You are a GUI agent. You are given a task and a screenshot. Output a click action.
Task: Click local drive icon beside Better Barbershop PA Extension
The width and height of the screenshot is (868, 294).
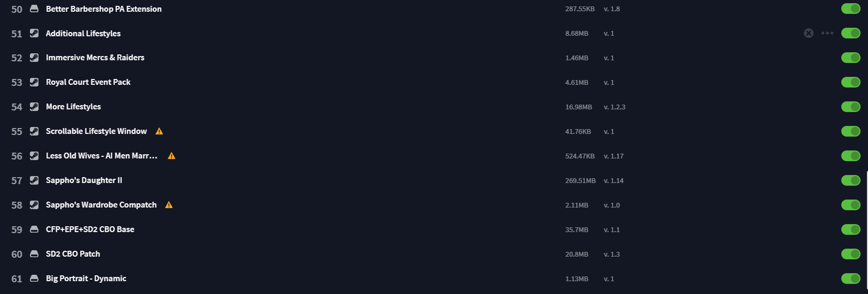(x=34, y=9)
